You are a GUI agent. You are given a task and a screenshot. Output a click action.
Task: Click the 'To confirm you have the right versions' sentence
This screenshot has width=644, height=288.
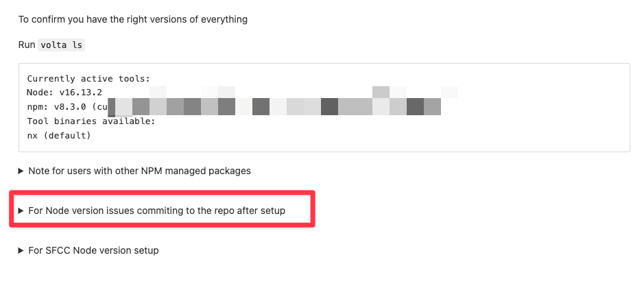tap(132, 19)
